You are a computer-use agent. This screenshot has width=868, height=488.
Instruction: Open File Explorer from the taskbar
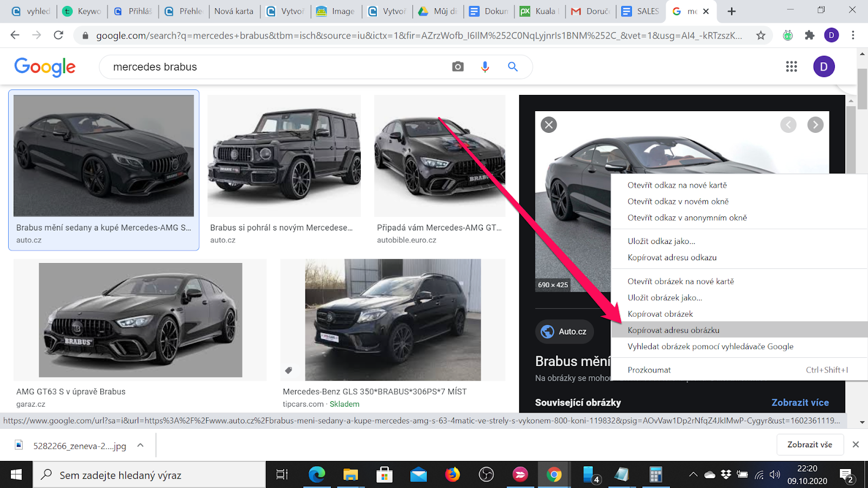350,475
